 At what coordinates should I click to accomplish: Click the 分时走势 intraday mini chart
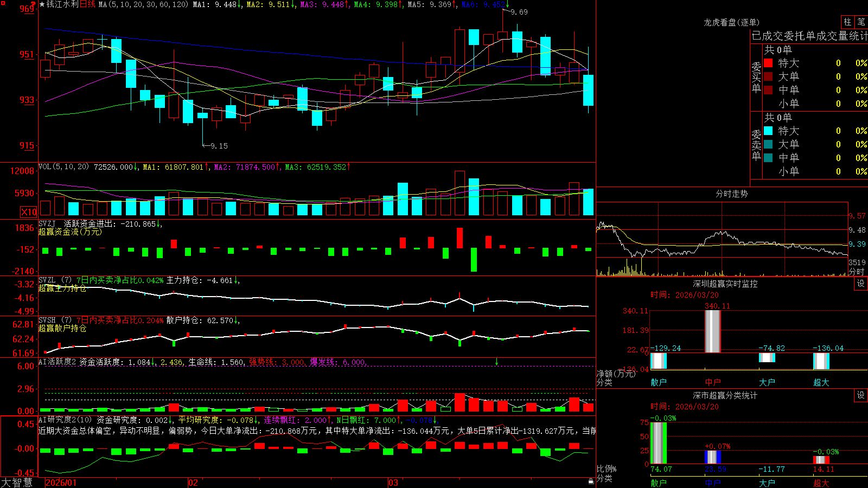click(722, 239)
